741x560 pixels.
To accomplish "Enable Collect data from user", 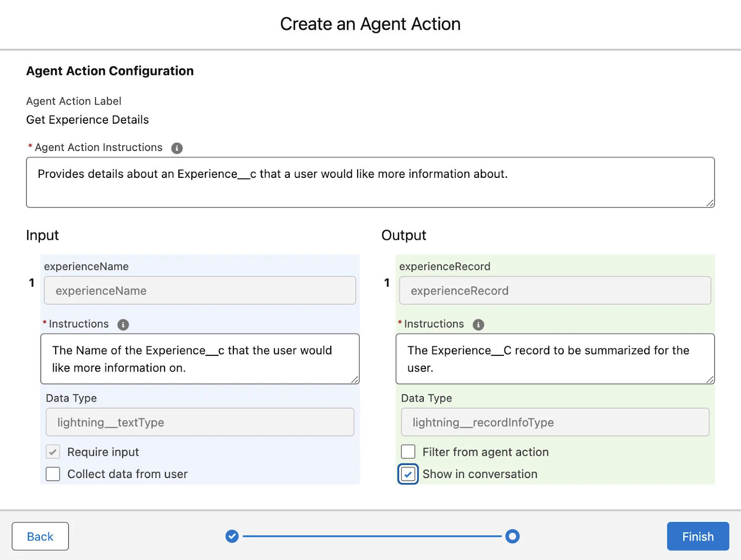I will pos(52,474).
